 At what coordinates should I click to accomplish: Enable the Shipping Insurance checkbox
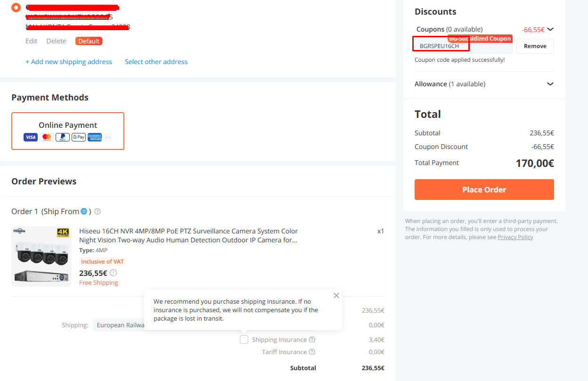pyautogui.click(x=244, y=340)
